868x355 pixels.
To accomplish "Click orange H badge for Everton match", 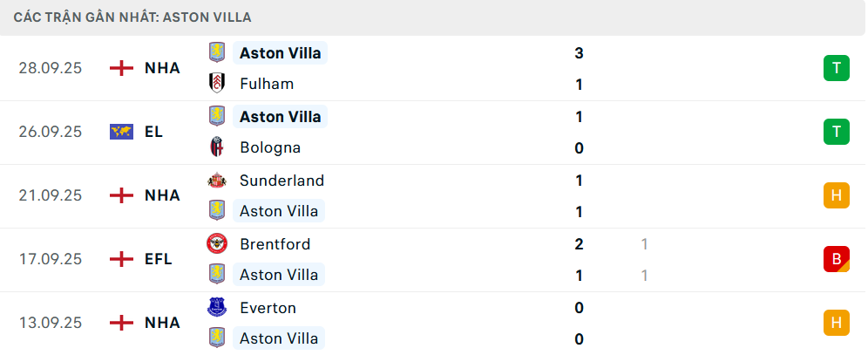I will 836,323.
